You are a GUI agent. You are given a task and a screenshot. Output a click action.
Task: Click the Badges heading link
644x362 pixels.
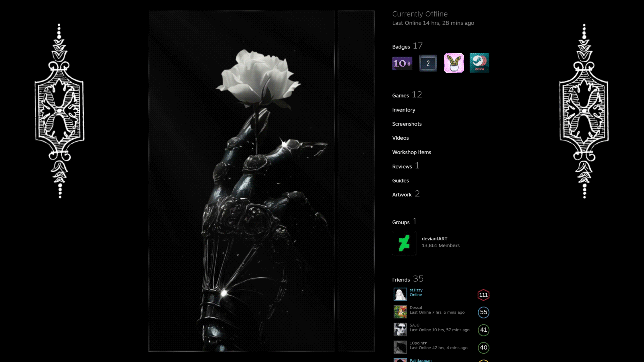click(401, 47)
